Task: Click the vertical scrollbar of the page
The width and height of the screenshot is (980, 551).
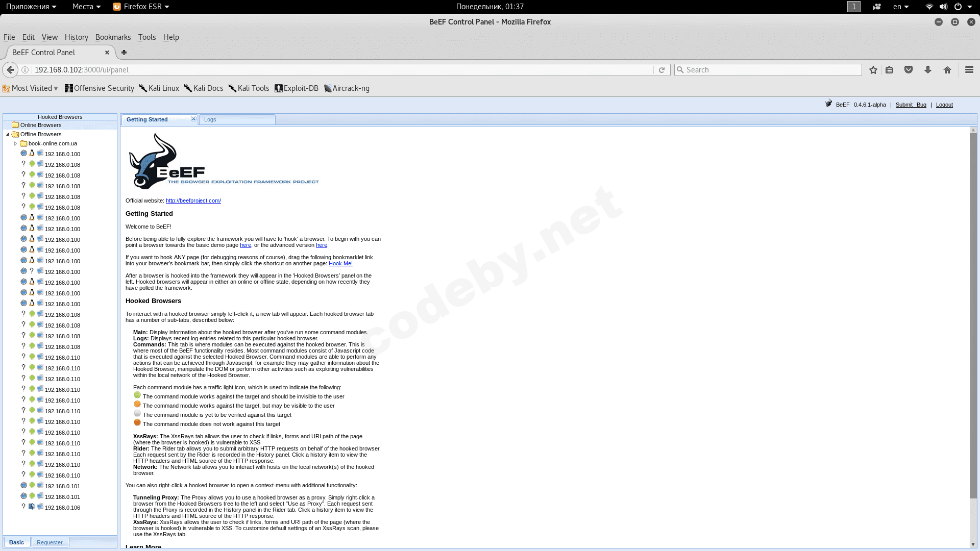Action: (973, 316)
